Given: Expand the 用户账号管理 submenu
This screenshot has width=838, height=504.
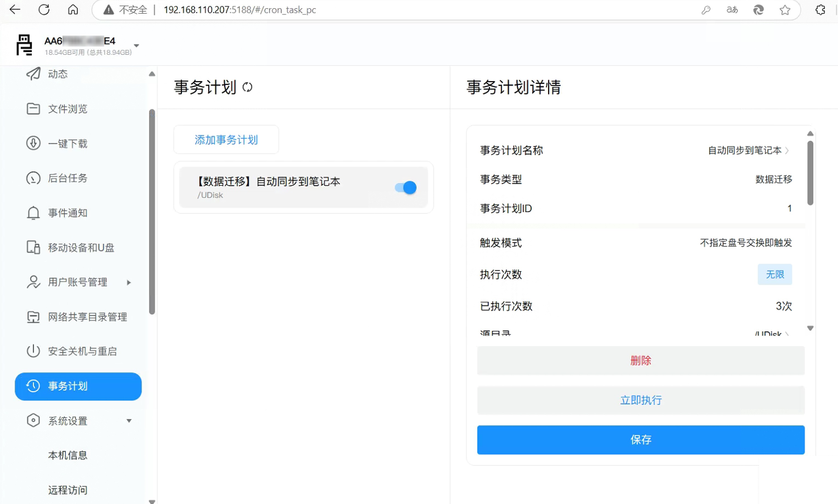Looking at the screenshot, I should coord(129,282).
